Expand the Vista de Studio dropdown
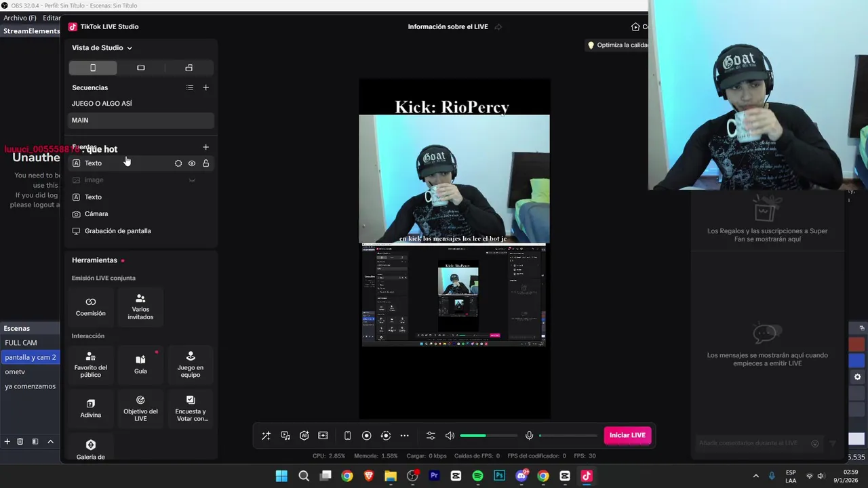The height and width of the screenshot is (488, 868). (102, 47)
